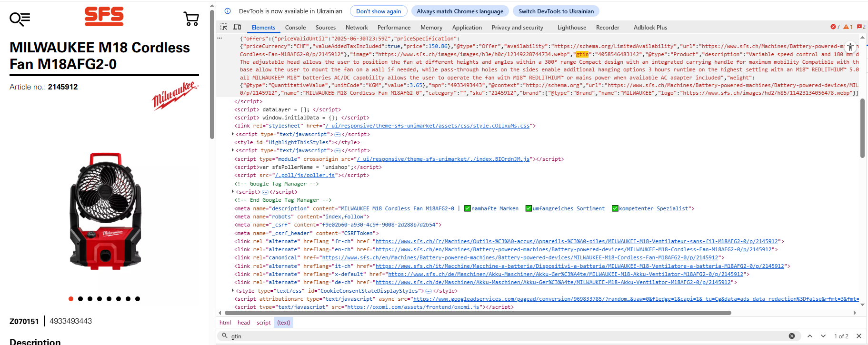Click DevTools vertical scrollbar up arrow
Image resolution: width=868 pixels, height=345 pixels.
point(862,38)
